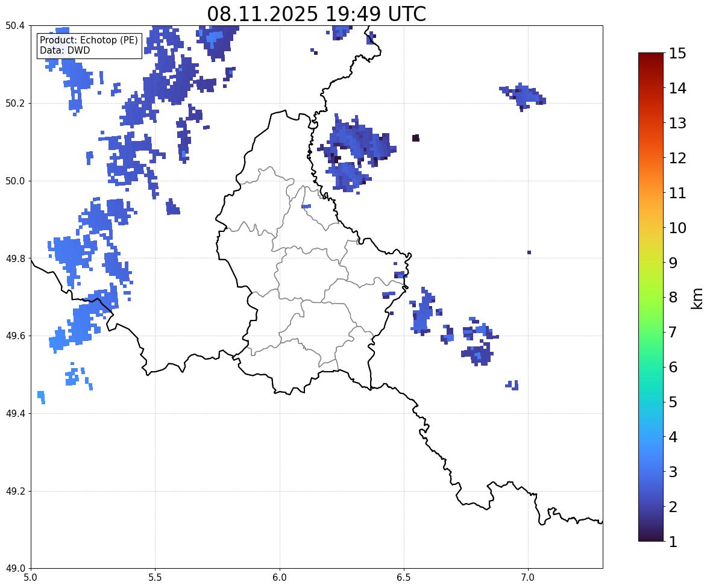Click colorbar tick label 8
710x588 pixels.
point(673,298)
